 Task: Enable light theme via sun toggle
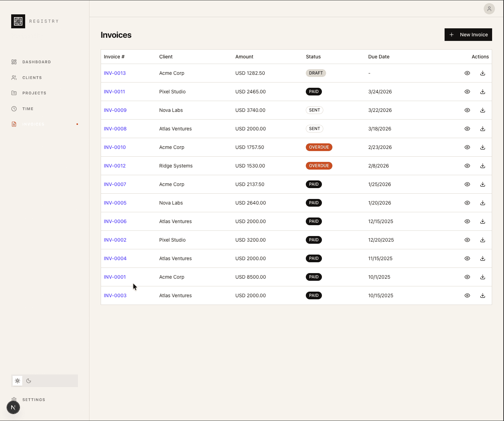pyautogui.click(x=17, y=381)
